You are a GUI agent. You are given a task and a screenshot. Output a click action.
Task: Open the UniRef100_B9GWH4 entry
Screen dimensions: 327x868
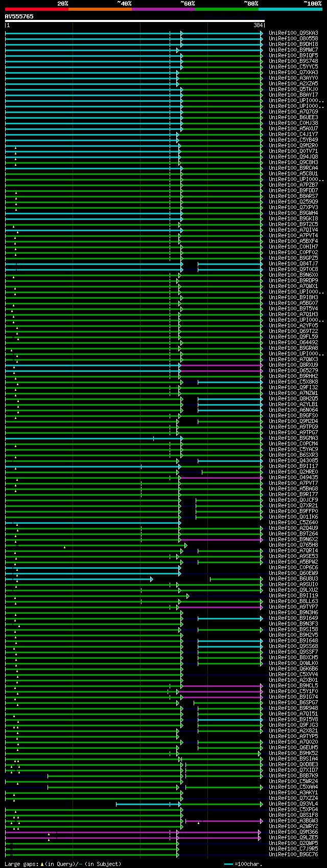[293, 213]
